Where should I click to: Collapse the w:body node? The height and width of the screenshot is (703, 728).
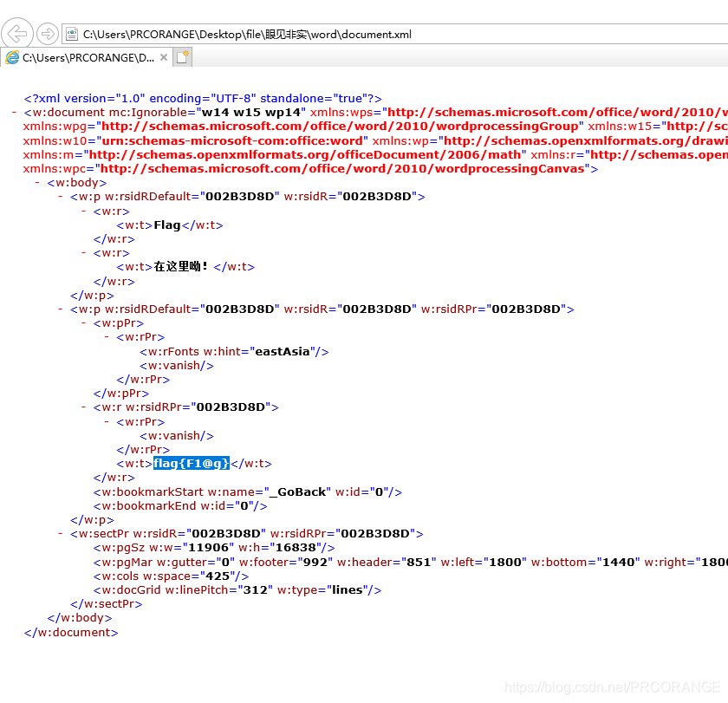click(37, 183)
